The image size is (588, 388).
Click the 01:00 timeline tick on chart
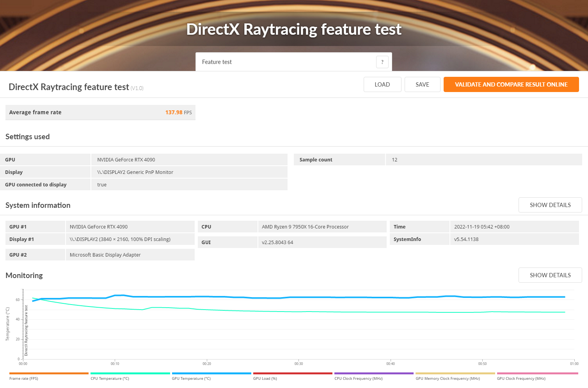click(574, 364)
